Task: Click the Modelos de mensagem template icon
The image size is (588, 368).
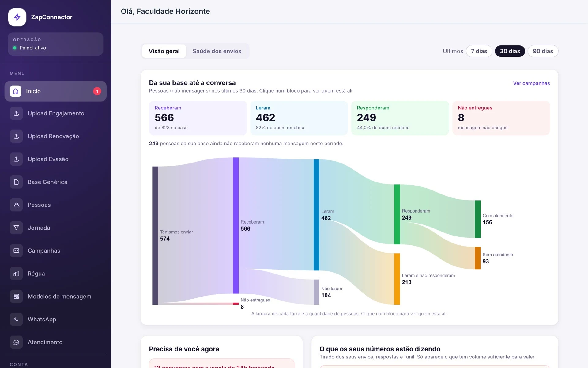Action: (x=16, y=296)
